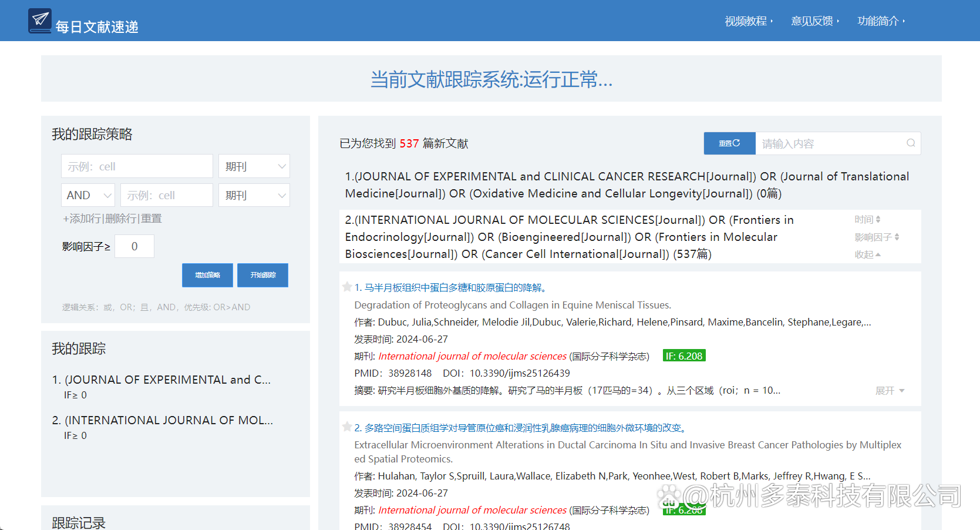Image resolution: width=980 pixels, height=530 pixels.
Task: Star the second article on ductal carcinoma
Action: [347, 427]
